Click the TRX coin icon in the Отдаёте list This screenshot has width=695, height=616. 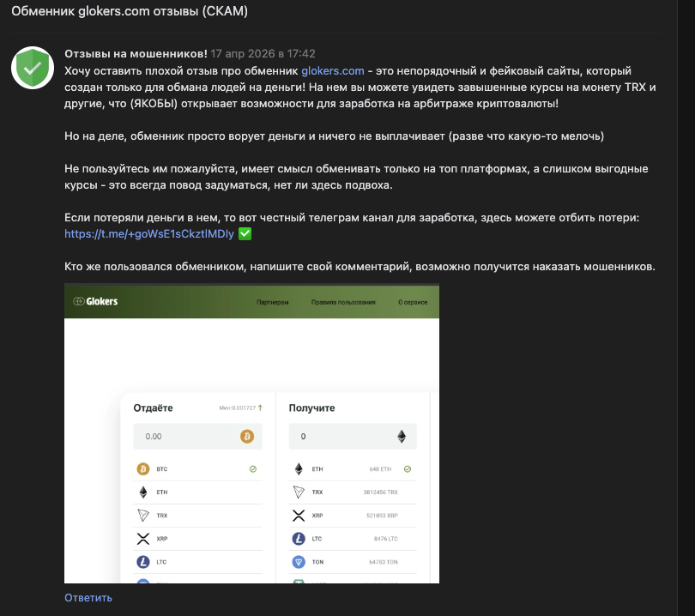pyautogui.click(x=142, y=516)
